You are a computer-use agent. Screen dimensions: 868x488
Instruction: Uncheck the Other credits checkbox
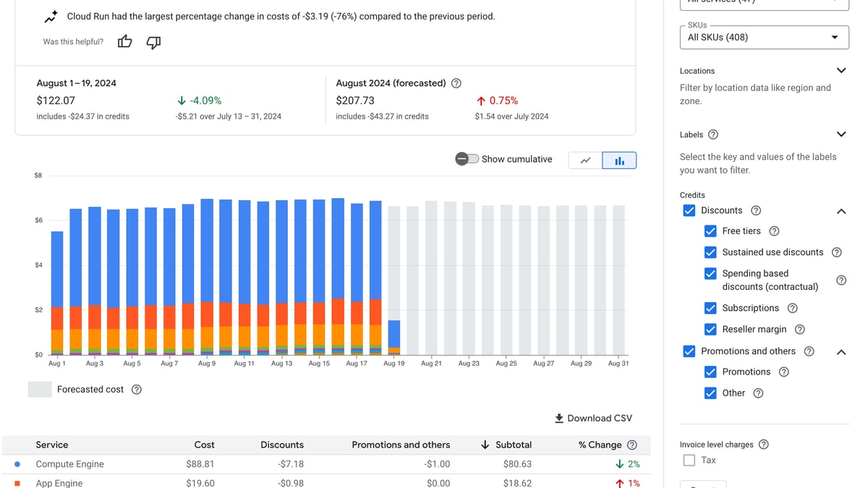(710, 393)
